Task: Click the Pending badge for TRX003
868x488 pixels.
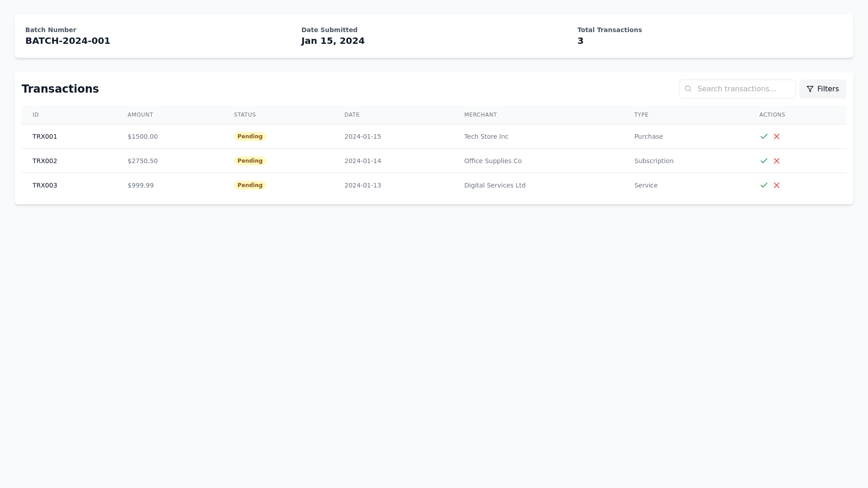Action: tap(250, 185)
